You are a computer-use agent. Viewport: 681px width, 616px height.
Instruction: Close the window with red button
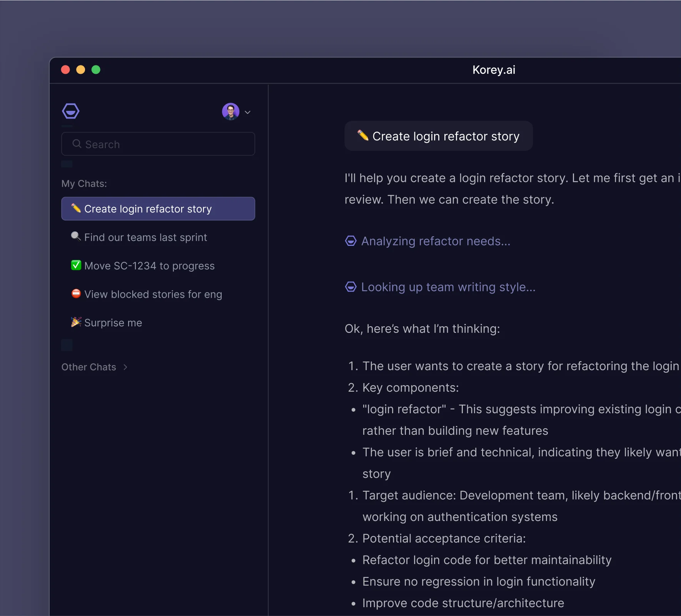tap(65, 70)
